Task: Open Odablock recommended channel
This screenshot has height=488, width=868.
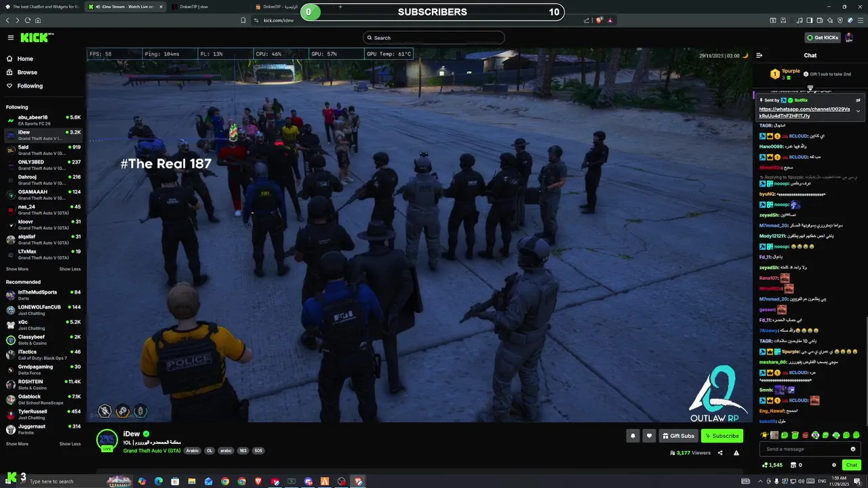Action: pyautogui.click(x=43, y=399)
